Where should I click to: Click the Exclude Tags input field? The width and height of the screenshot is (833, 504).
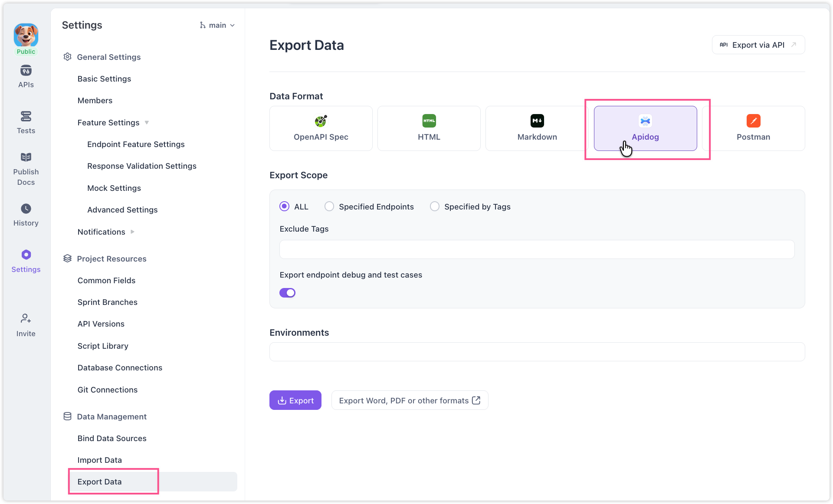point(537,249)
